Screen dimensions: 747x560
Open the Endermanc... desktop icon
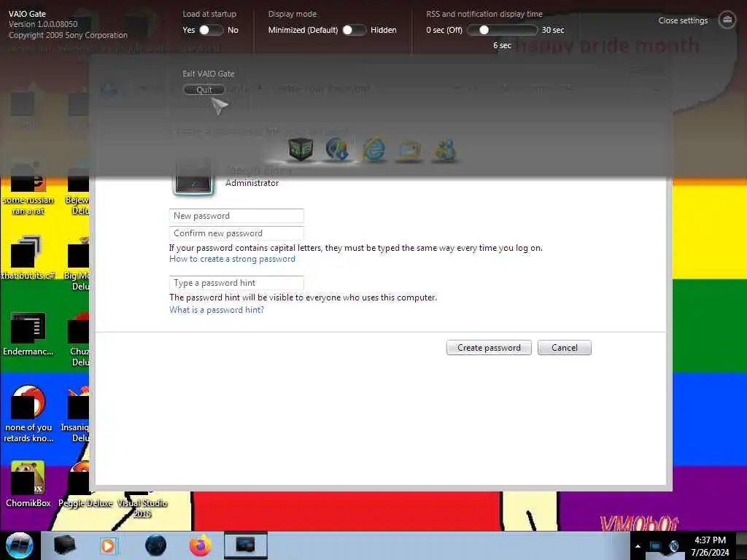point(28,334)
